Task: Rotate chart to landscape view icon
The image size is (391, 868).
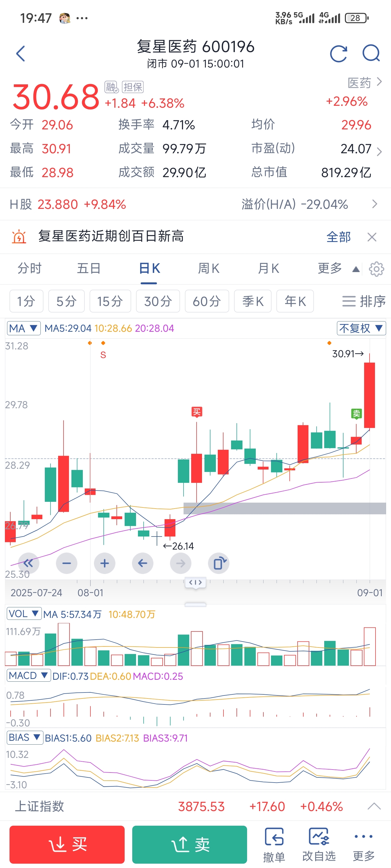Action: tap(219, 563)
